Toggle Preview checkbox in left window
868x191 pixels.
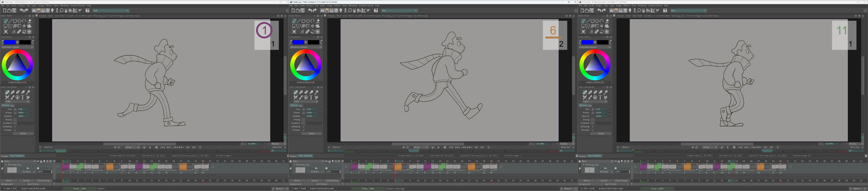15,130
